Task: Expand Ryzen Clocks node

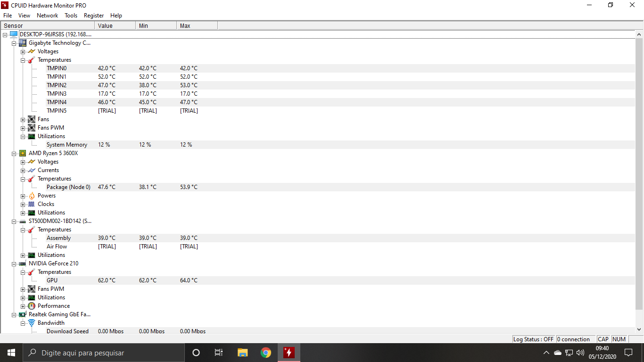Action: click(23, 204)
